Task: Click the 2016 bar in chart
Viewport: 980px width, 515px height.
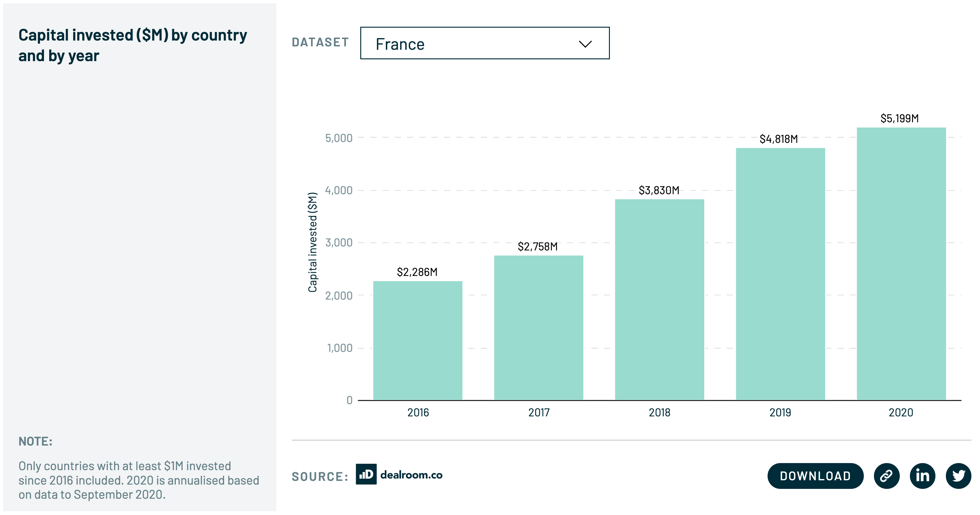Action: [417, 340]
